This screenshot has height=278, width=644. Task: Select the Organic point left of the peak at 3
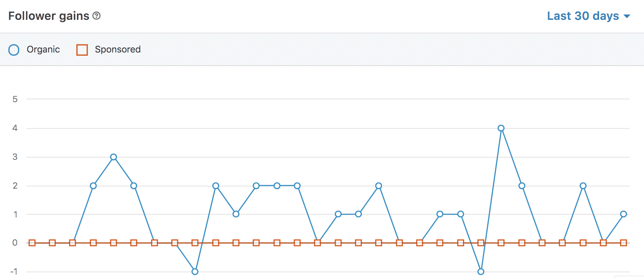click(x=93, y=186)
